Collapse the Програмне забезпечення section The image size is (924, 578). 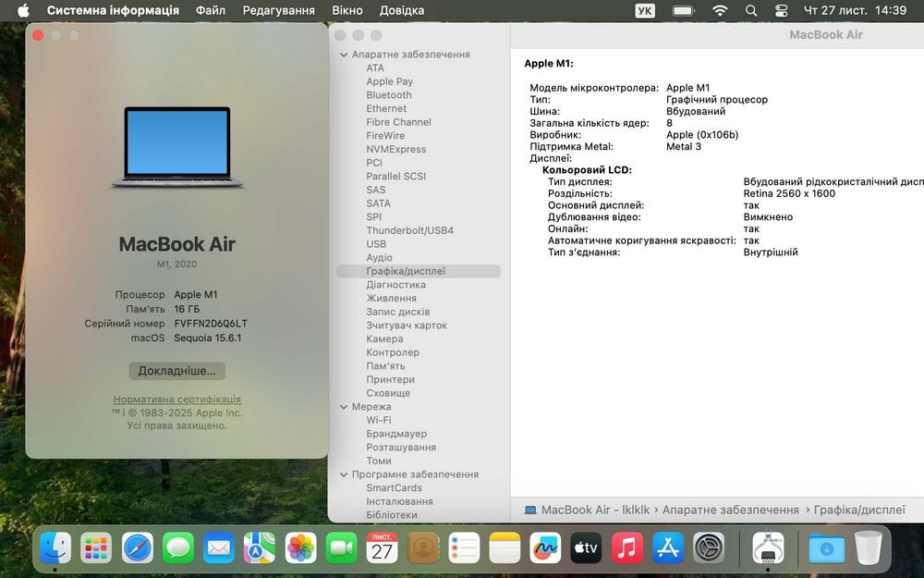(x=344, y=474)
